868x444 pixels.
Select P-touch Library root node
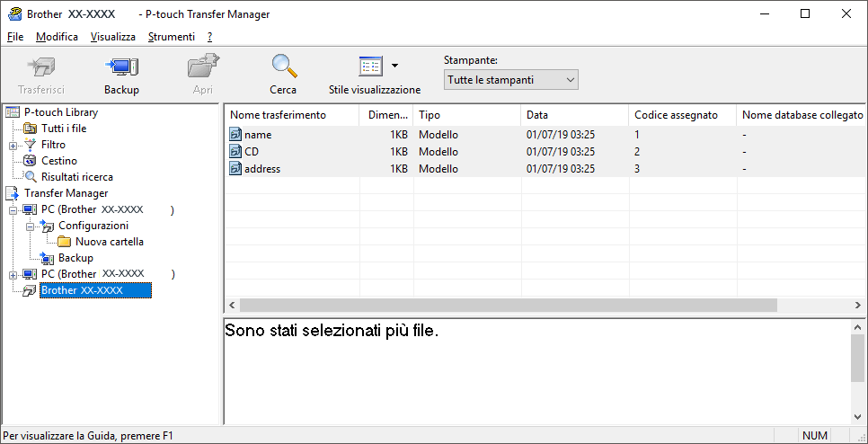(61, 112)
